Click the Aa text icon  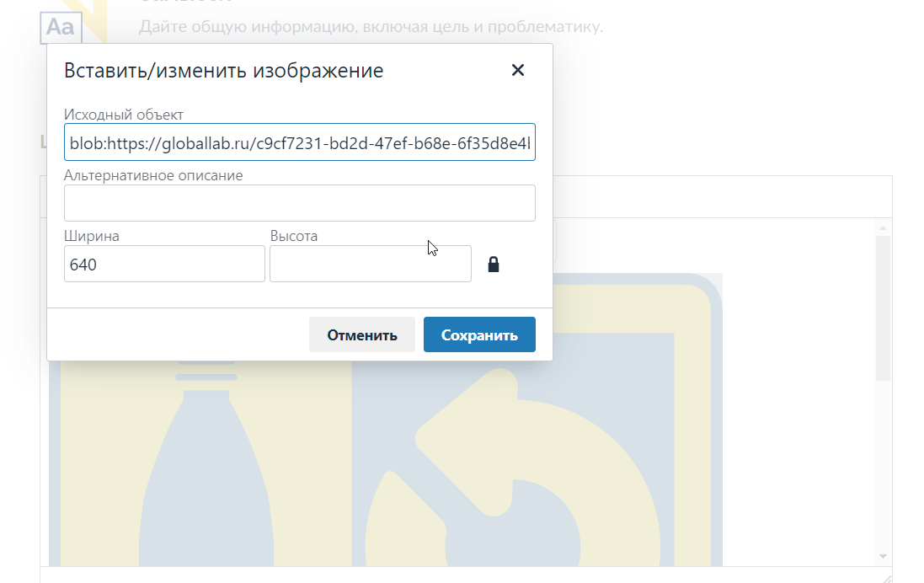[x=60, y=27]
